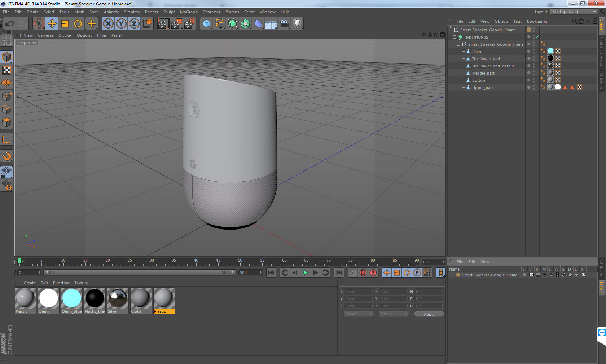Open viewport Cameras menu
This screenshot has width=606, height=364.
pyautogui.click(x=45, y=35)
